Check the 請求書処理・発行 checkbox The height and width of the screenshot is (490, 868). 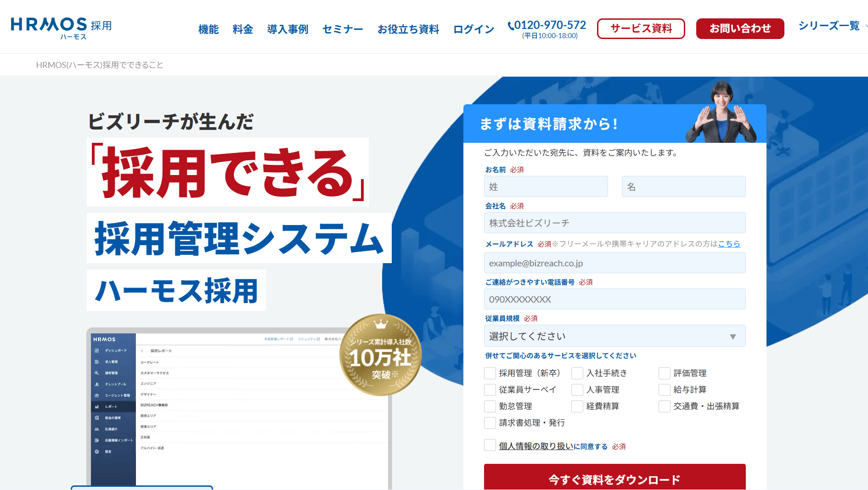point(490,423)
